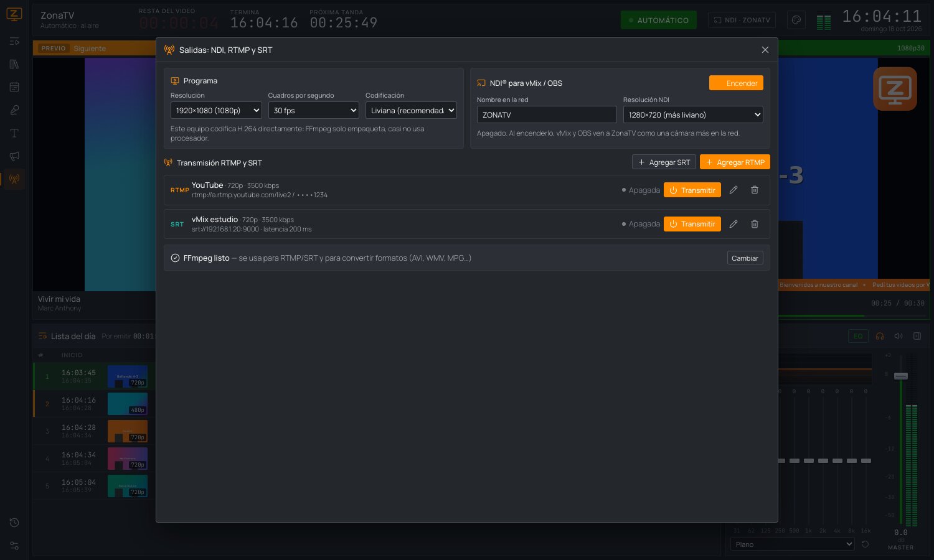
Task: Click the Cambiar button for FFmpeg
Action: click(745, 258)
